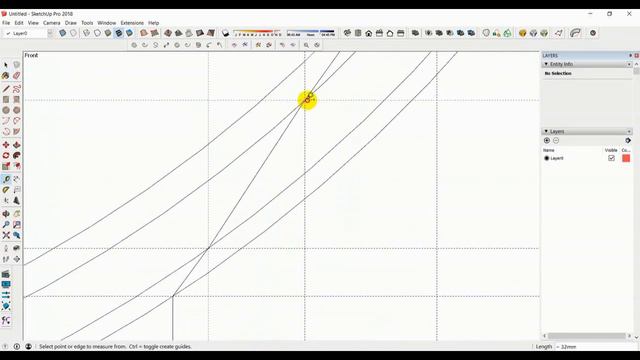Choose the Rectangle tool
The image size is (640, 360).
click(x=6, y=99)
